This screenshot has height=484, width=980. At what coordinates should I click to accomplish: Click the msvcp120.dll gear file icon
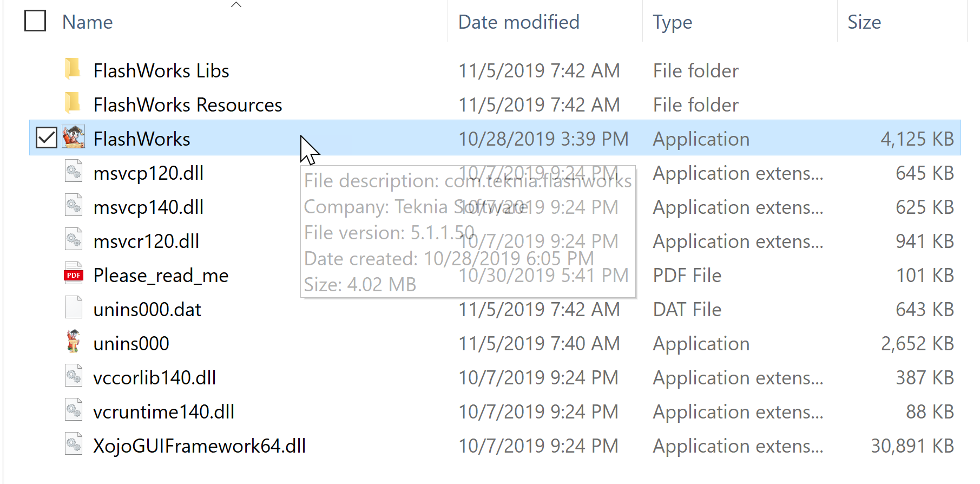(x=74, y=172)
